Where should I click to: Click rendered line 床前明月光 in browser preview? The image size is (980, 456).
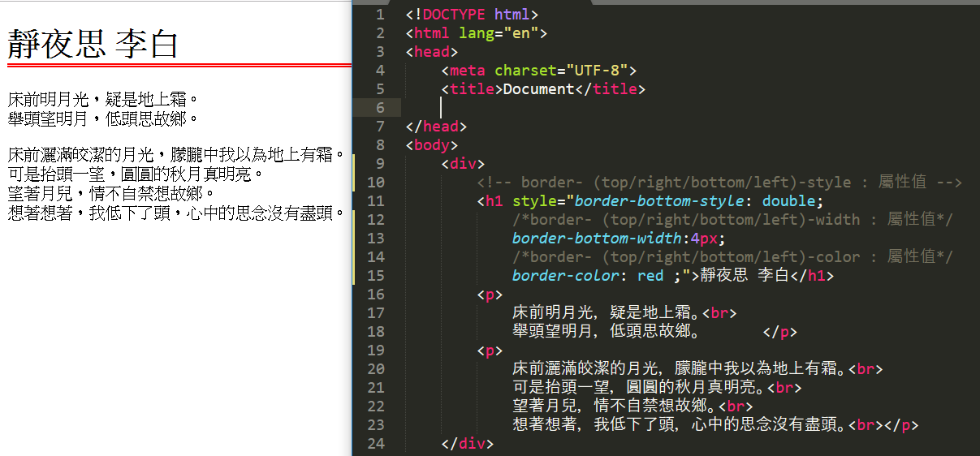tap(103, 100)
